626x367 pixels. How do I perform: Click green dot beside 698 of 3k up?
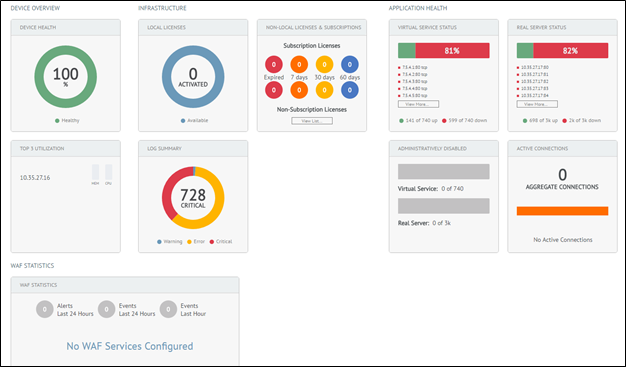(x=525, y=121)
